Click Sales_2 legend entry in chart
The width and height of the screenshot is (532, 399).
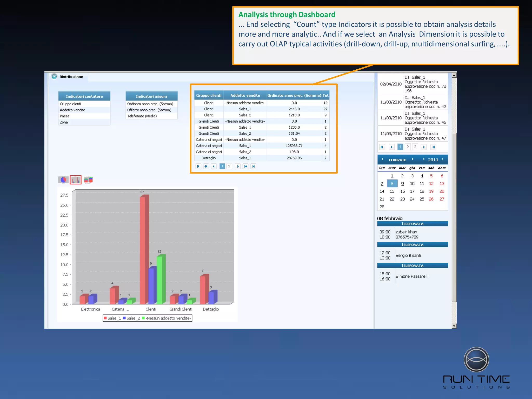tap(131, 318)
